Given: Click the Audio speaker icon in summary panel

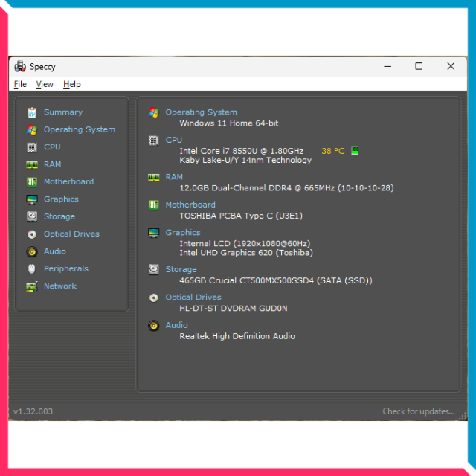Looking at the screenshot, I should click(x=154, y=326).
